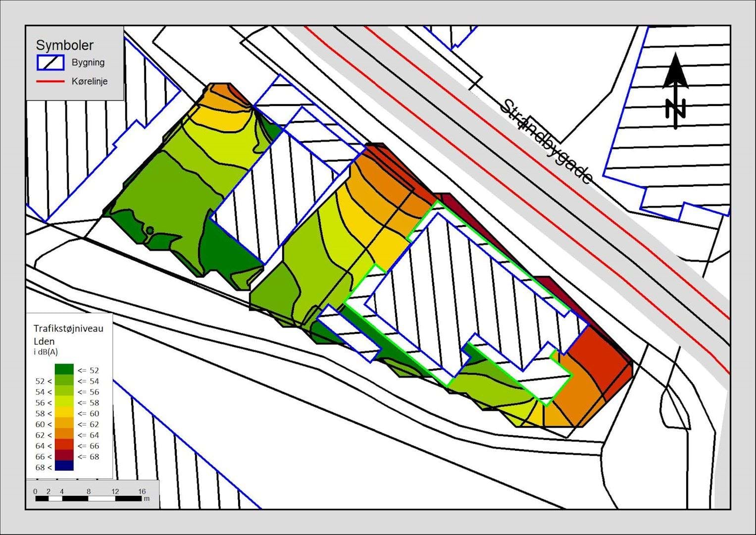Image resolution: width=756 pixels, height=535 pixels.
Task: Click the red <= 66 legend swatch
Action: tap(64, 445)
